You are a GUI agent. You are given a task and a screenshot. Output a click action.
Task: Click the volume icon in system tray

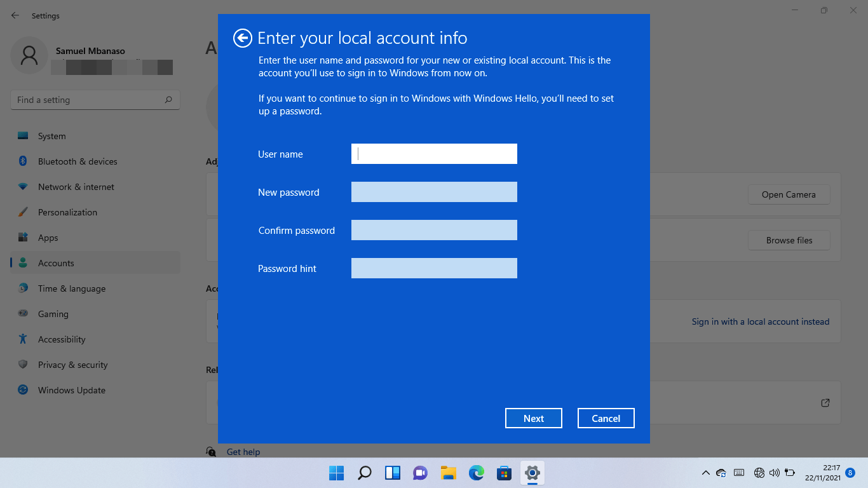774,473
